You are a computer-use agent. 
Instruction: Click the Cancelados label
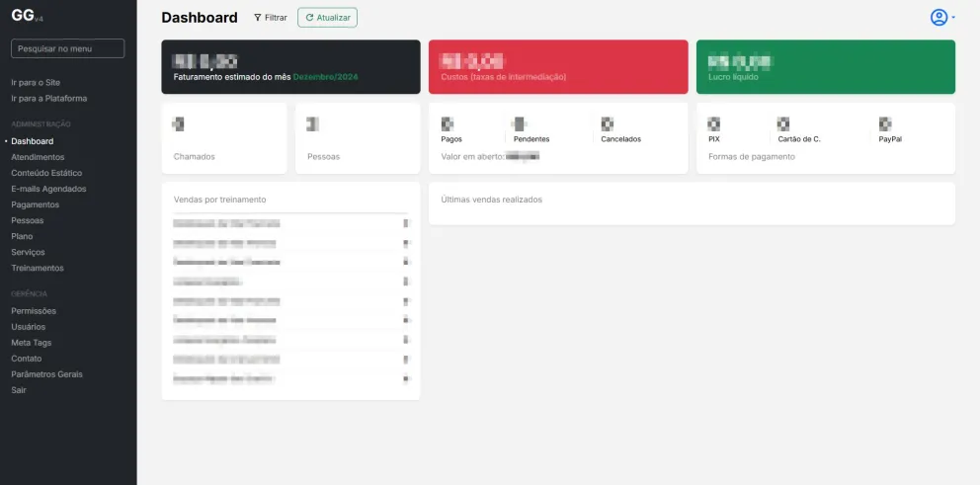click(x=620, y=139)
